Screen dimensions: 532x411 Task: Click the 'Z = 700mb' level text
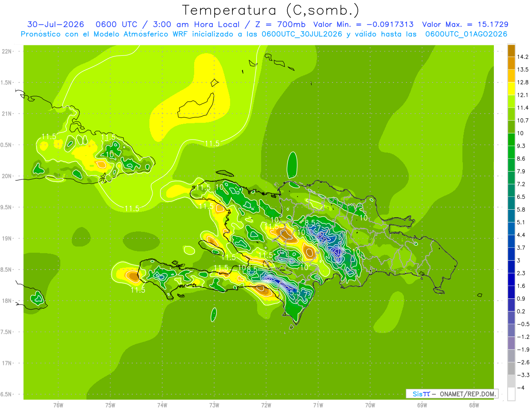[279, 24]
